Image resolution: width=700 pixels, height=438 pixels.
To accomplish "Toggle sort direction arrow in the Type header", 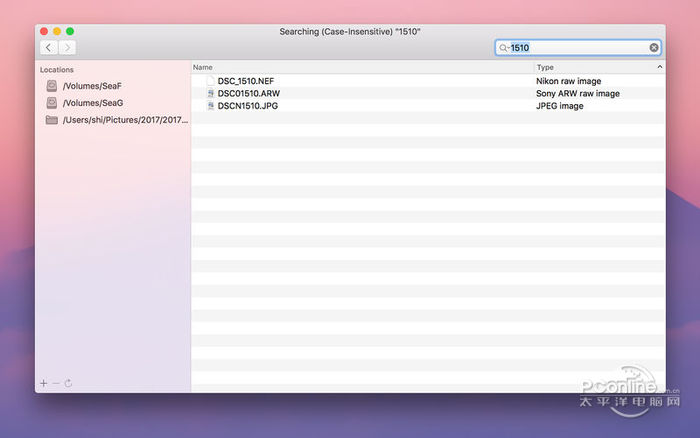I will (659, 67).
